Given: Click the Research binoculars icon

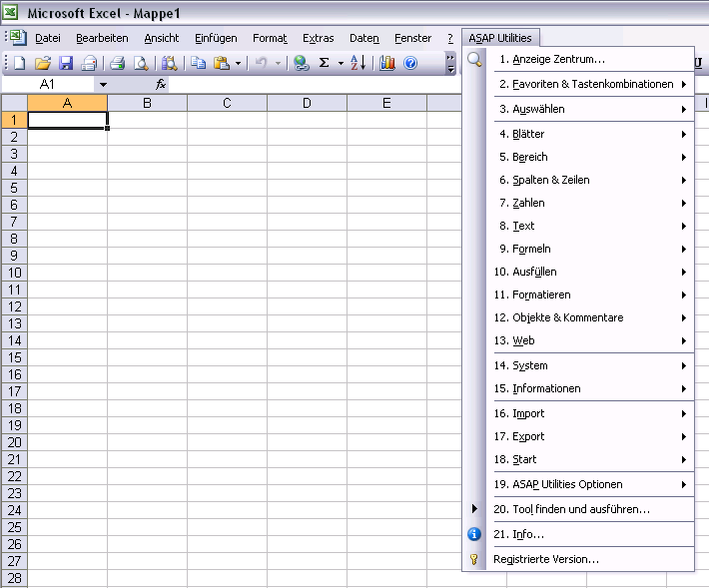Looking at the screenshot, I should [x=170, y=63].
